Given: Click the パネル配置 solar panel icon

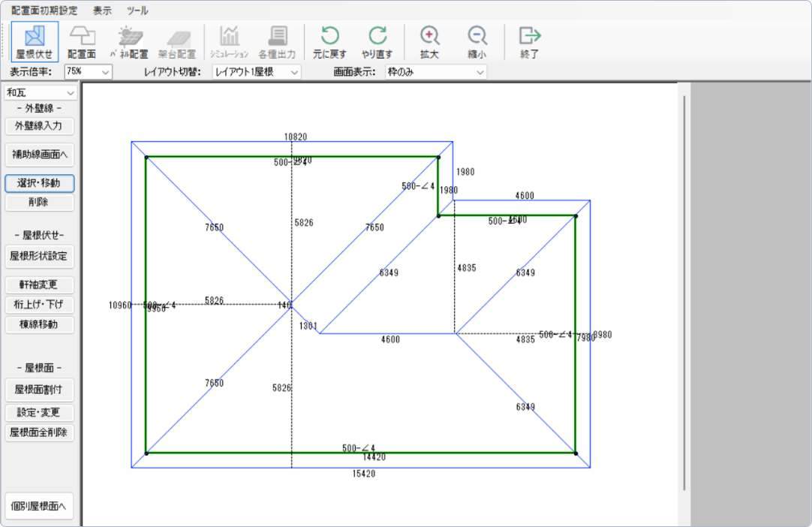Looking at the screenshot, I should point(129,42).
